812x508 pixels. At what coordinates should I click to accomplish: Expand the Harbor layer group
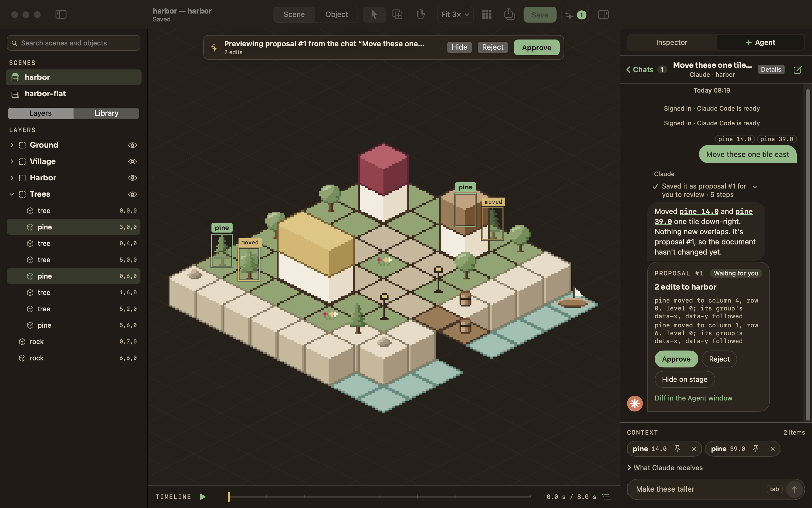pos(12,178)
